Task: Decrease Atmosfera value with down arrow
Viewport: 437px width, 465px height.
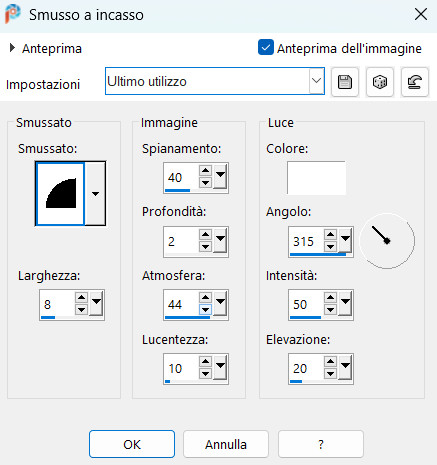Action: click(205, 310)
